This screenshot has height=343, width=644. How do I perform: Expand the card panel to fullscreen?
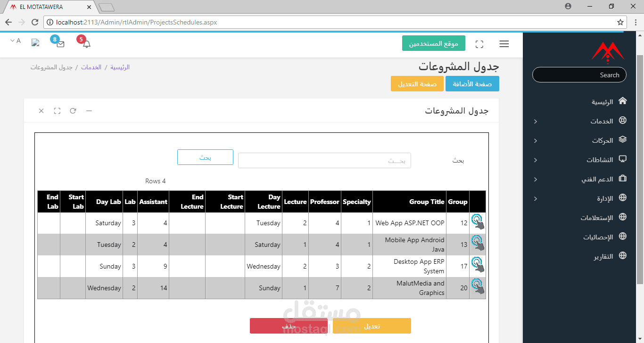[57, 111]
